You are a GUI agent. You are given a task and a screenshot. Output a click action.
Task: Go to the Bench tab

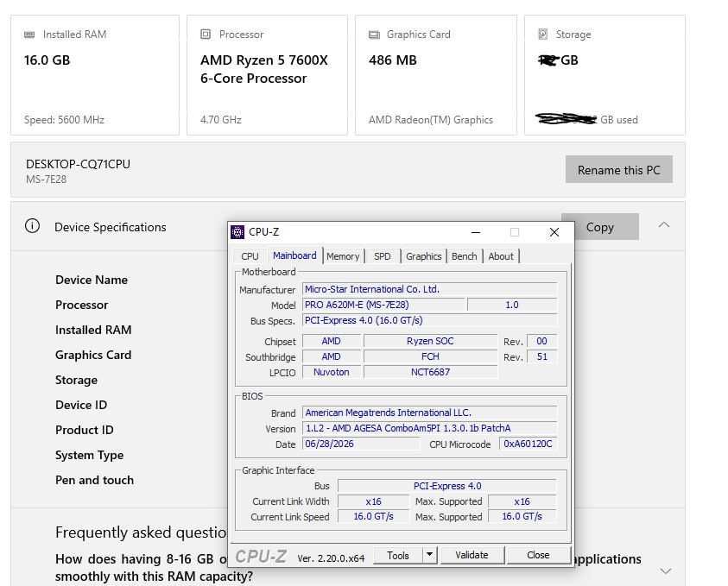(464, 256)
